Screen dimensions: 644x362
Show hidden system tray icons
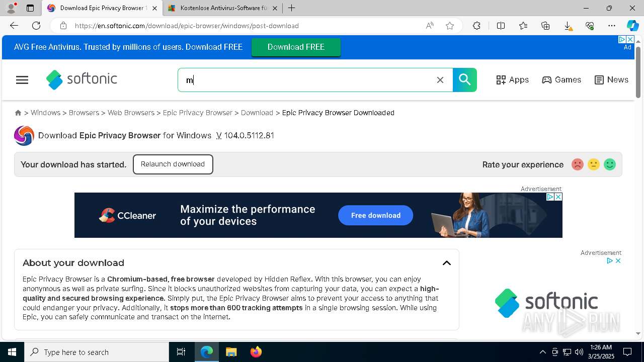pos(542,352)
